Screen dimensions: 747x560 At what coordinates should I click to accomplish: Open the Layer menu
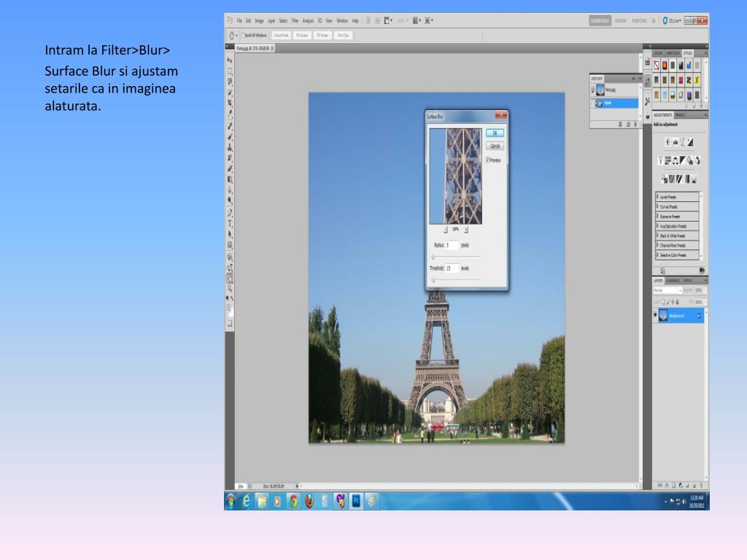click(271, 21)
